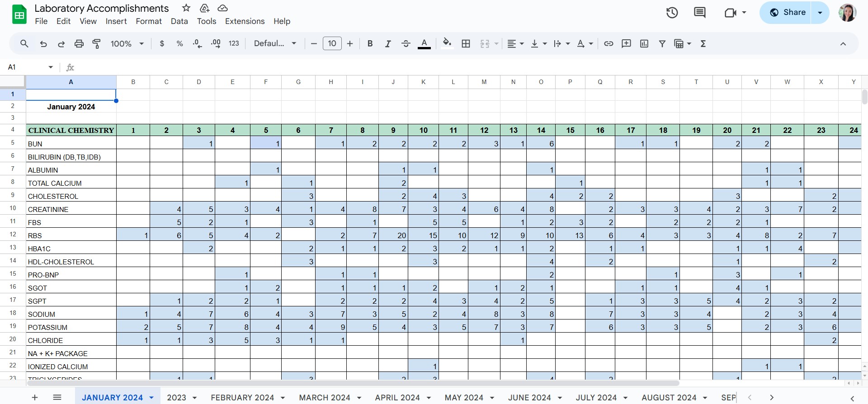This screenshot has width=868, height=404.
Task: Format as currency
Action: pos(162,44)
